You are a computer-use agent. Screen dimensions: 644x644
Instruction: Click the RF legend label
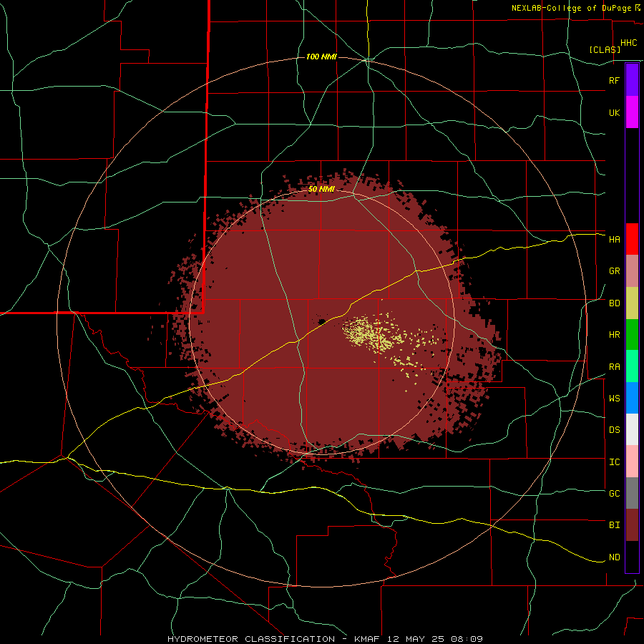pos(614,80)
